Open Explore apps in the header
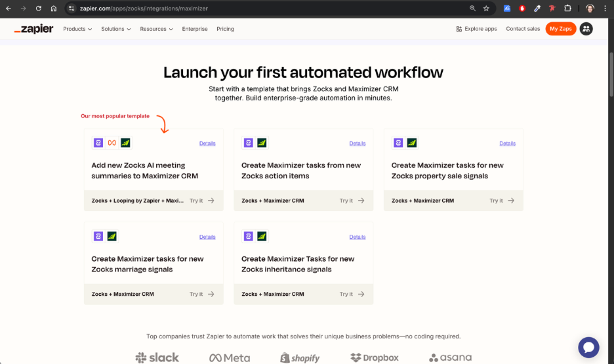Image resolution: width=614 pixels, height=364 pixels. pyautogui.click(x=476, y=29)
